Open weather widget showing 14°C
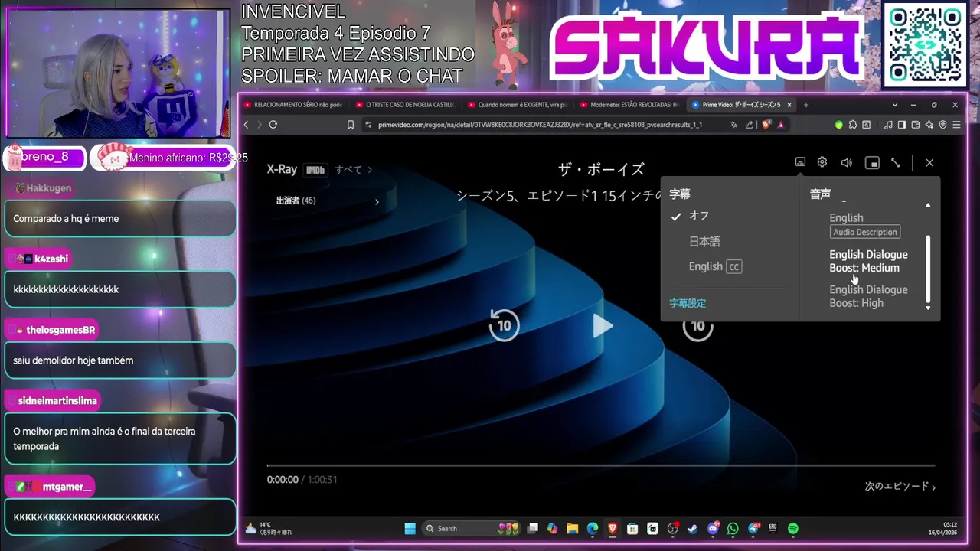This screenshot has height=551, width=980. 268,528
